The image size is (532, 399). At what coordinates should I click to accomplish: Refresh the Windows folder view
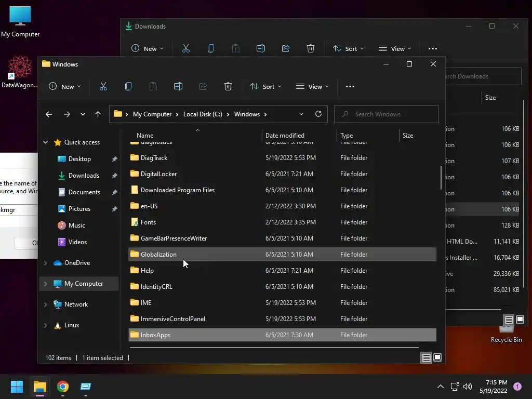(x=318, y=114)
